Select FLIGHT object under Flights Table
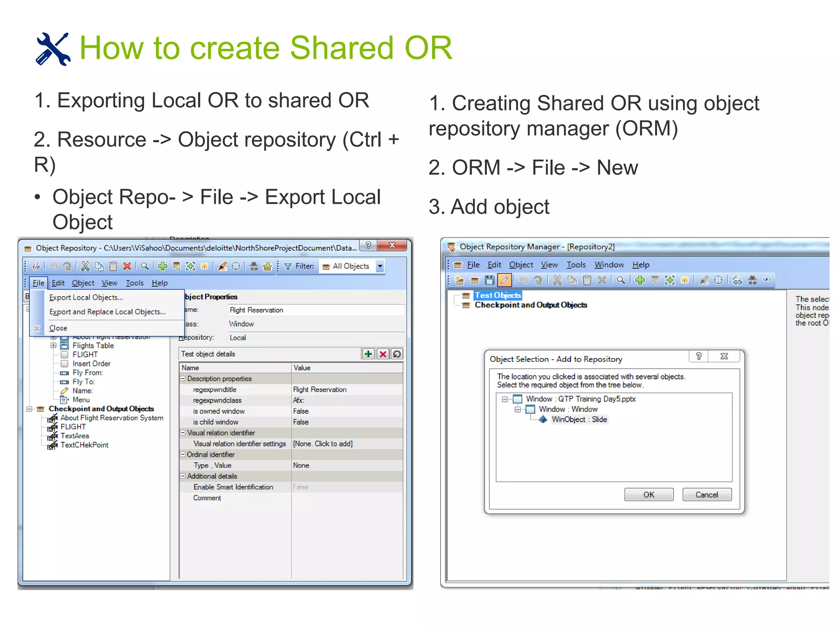 tap(85, 354)
